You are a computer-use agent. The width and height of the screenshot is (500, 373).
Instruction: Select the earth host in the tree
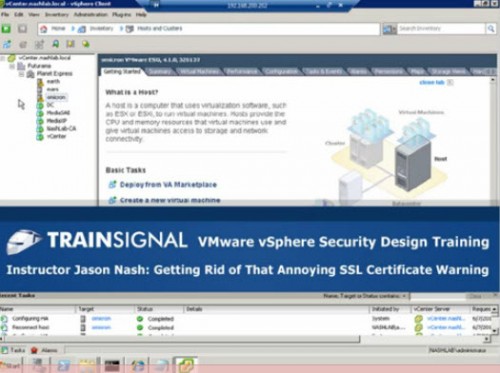pyautogui.click(x=53, y=81)
